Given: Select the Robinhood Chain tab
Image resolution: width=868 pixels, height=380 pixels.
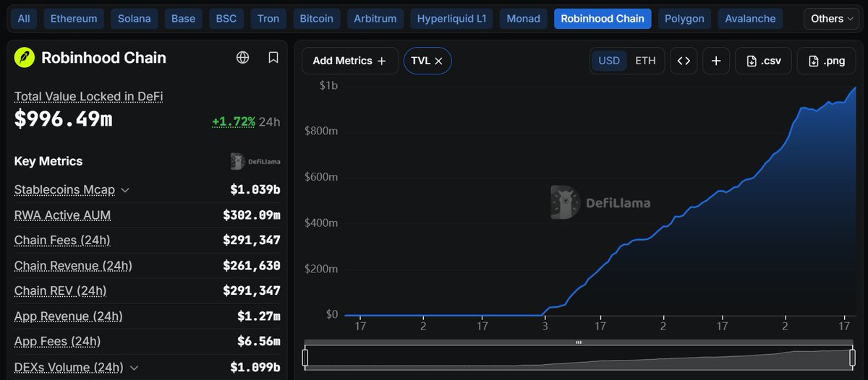Looking at the screenshot, I should coord(603,19).
